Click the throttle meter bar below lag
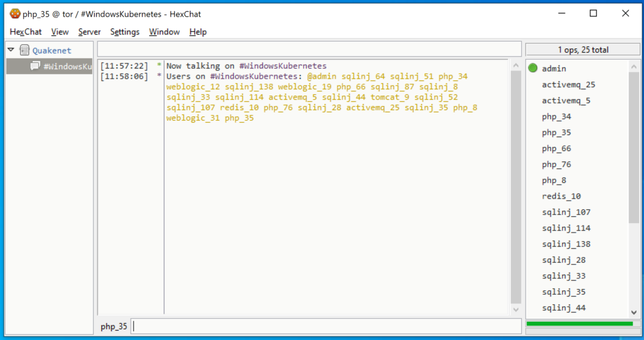The width and height of the screenshot is (644, 340). 583,331
